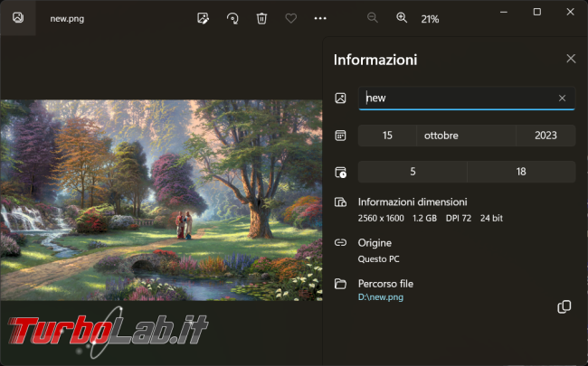Select the day field showing 15
This screenshot has width=588, height=366.
[387, 136]
